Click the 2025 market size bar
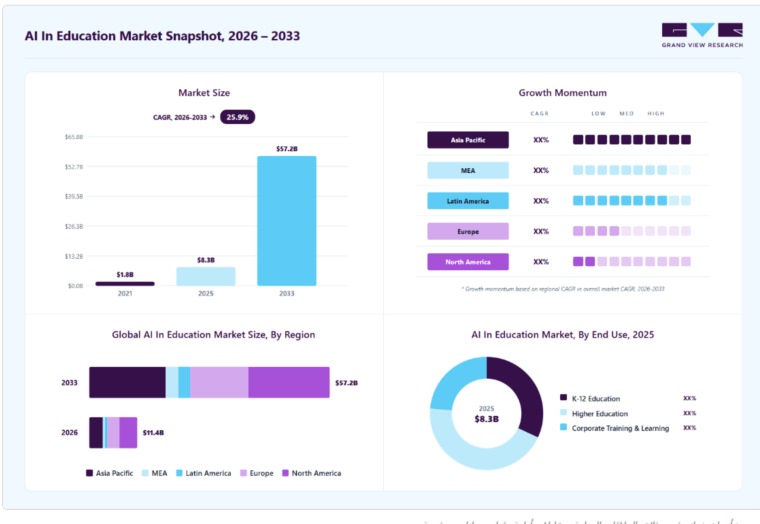 [x=206, y=276]
